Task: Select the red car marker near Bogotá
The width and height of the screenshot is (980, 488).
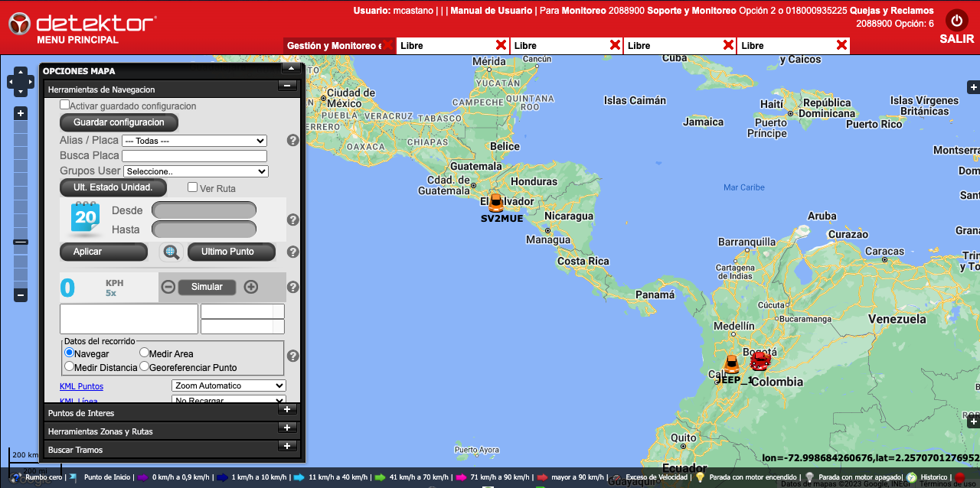Action: (x=759, y=360)
